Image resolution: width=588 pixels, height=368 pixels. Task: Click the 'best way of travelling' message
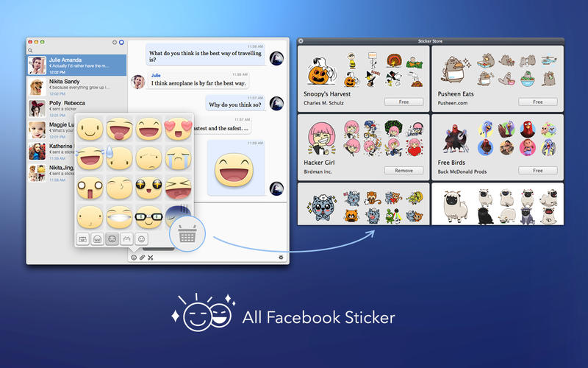pos(205,54)
